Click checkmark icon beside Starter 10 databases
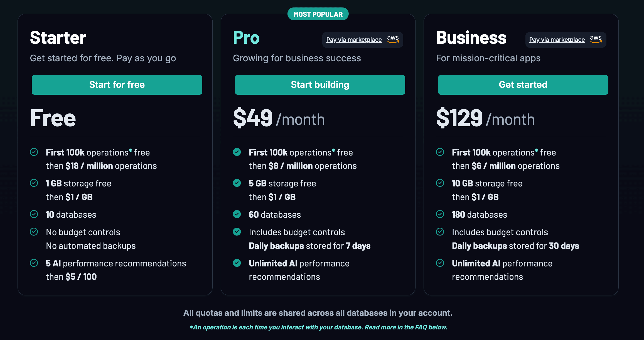644x340 pixels. 34,214
